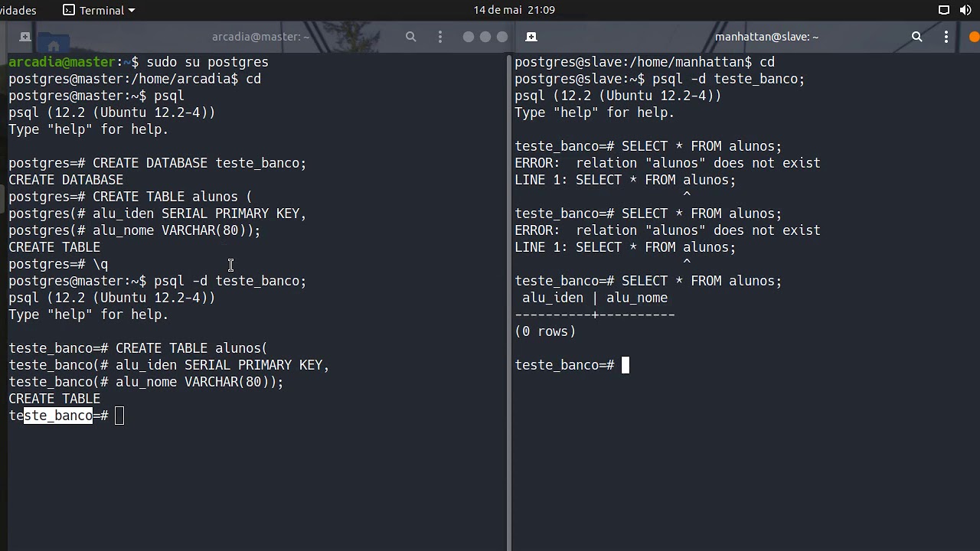Click 'postgres(# alu_iden SERIAL PRIMARY KEY,' line
The width and height of the screenshot is (980, 551).
click(x=158, y=214)
